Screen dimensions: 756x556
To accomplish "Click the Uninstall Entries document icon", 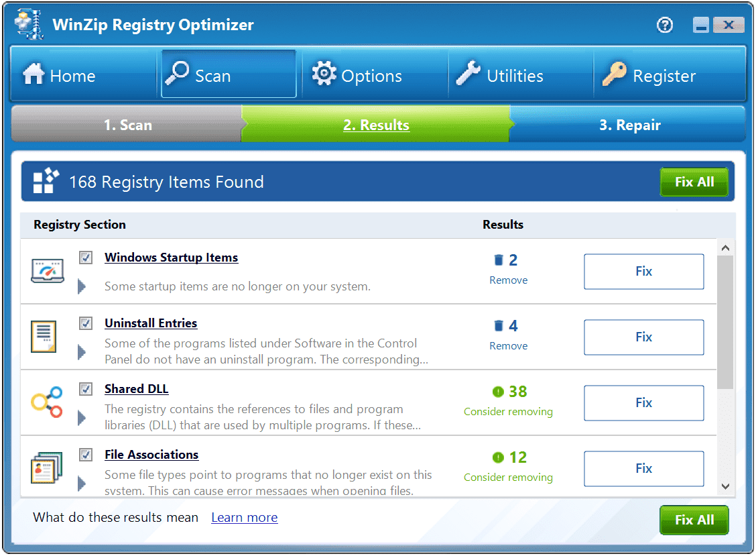I will (x=44, y=337).
